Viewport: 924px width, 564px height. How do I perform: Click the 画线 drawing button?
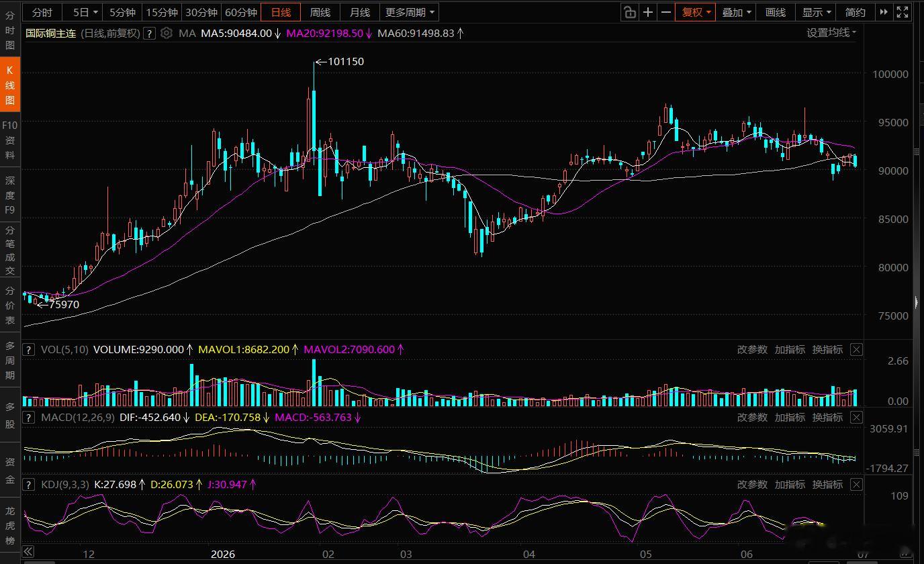coord(776,12)
